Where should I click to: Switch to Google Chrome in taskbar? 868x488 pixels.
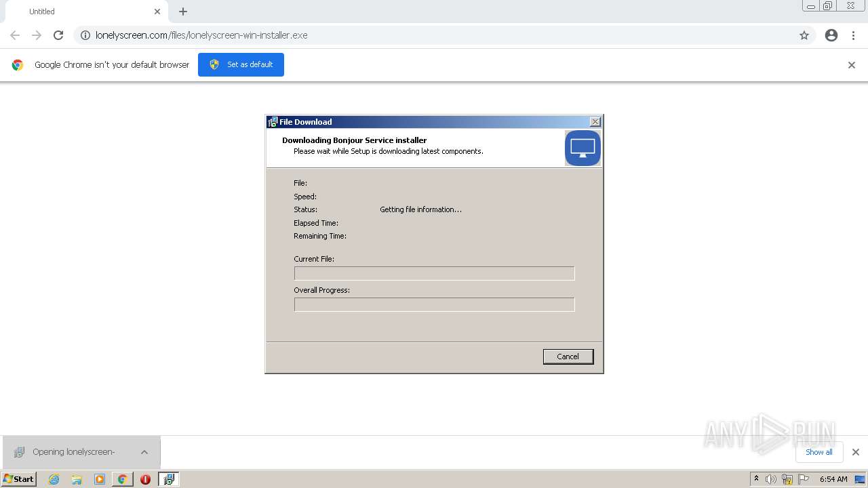click(122, 479)
